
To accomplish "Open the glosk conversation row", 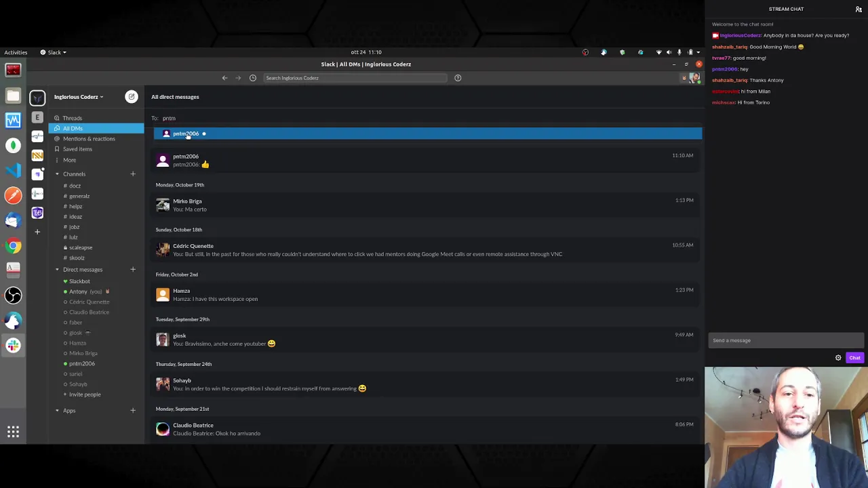I will pyautogui.click(x=425, y=339).
